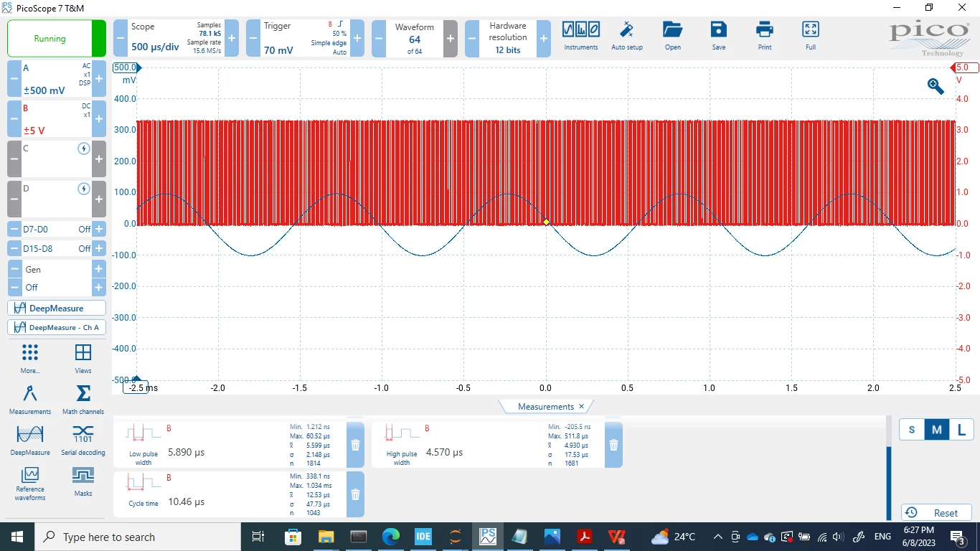Select the L measurement size option

click(x=961, y=430)
